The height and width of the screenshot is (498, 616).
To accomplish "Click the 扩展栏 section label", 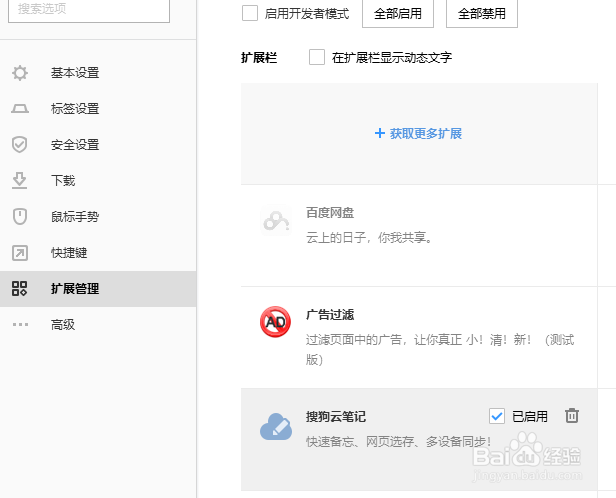I will 259,58.
